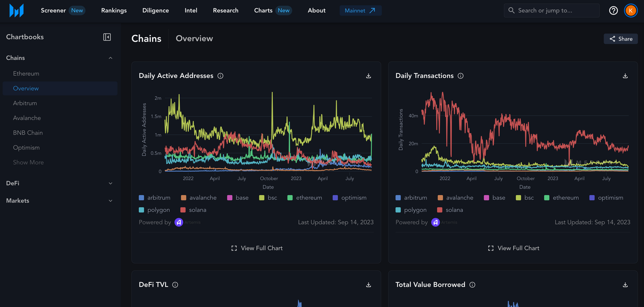
Task: Toggle arbitrum series in Daily Transactions
Action: click(411, 198)
